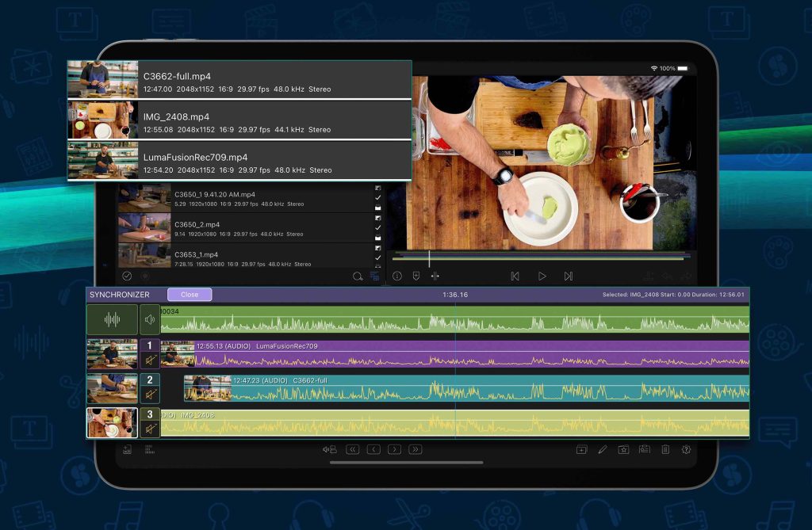Screen dimensions: 812x530
Task: Toggle the speaker on the green reference track
Action: tap(150, 320)
